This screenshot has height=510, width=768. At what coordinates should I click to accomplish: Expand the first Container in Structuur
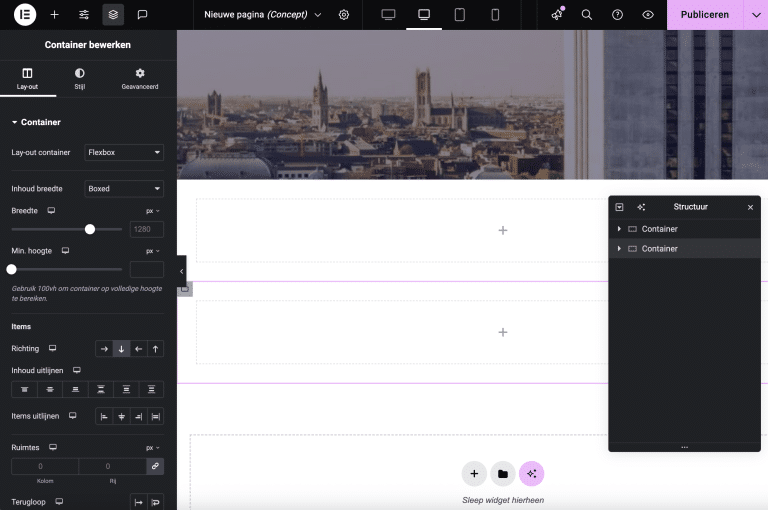(619, 229)
